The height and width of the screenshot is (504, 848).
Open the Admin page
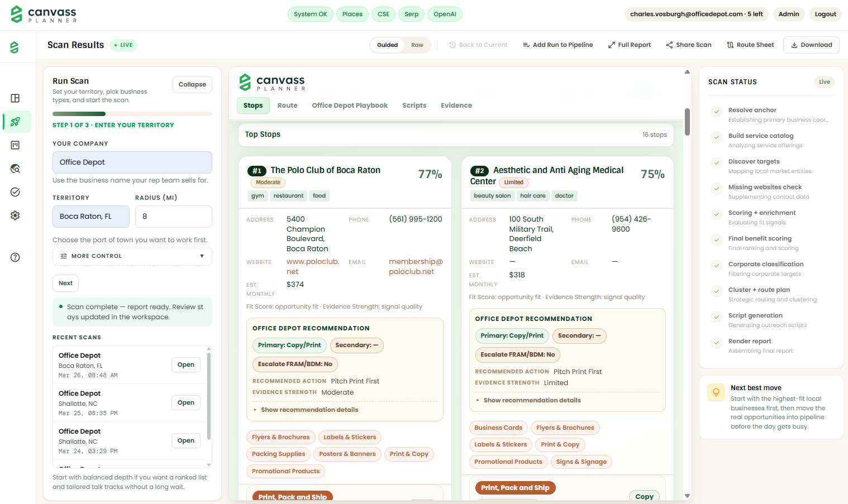pos(789,15)
